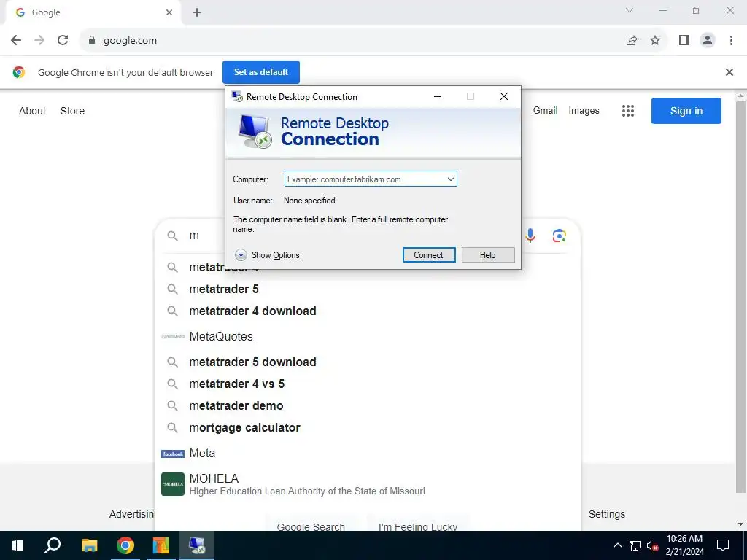
Task: Select suggestion metatrader demo
Action: (x=368, y=405)
